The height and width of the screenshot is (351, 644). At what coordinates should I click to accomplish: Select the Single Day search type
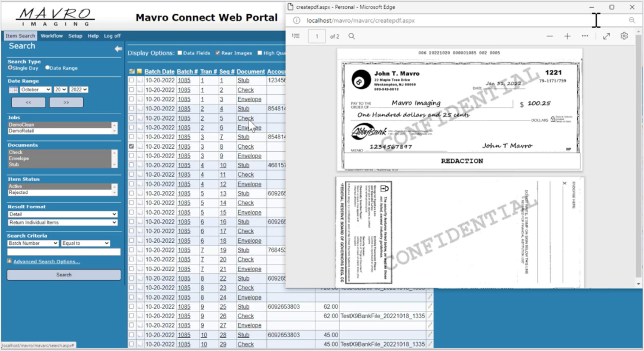(10, 67)
